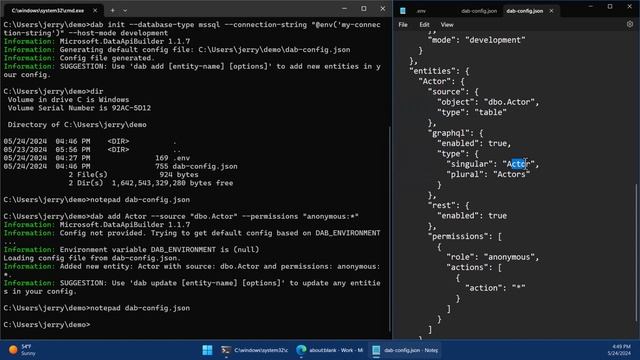Click the "source" key in Notepad
Image resolution: width=640 pixels, height=360 pixels.
click(446, 92)
